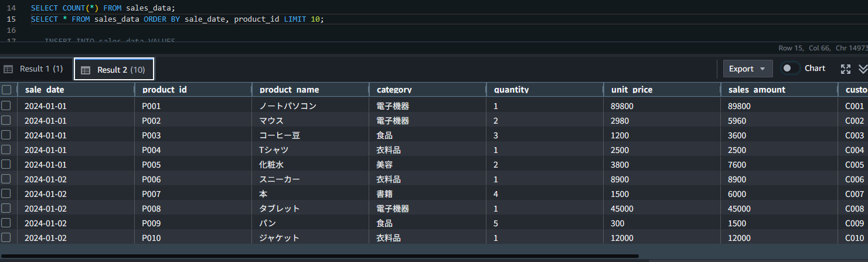The width and height of the screenshot is (868, 262).
Task: Expand results to full screen
Action: [846, 69]
